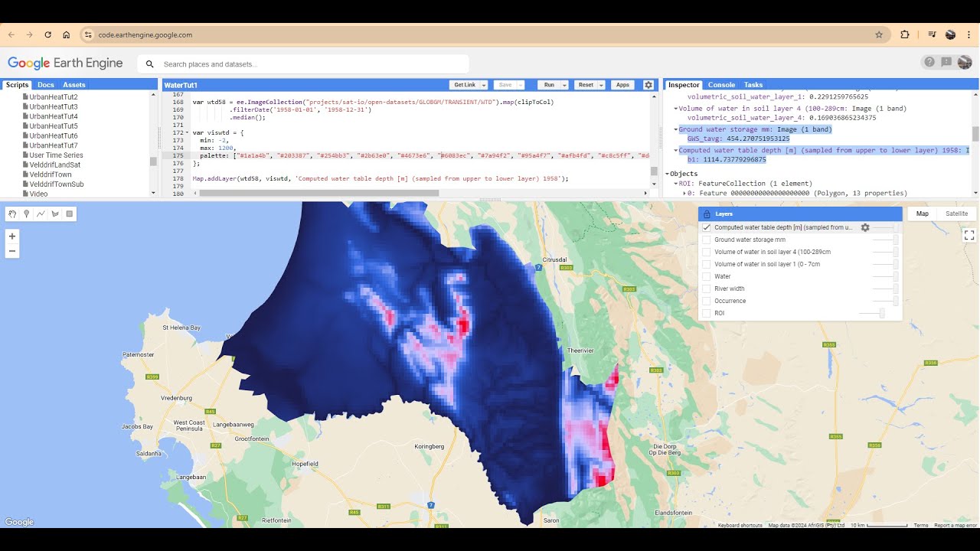Screen dimensions: 980x551
Task: Select the draw line tool
Action: click(41, 214)
